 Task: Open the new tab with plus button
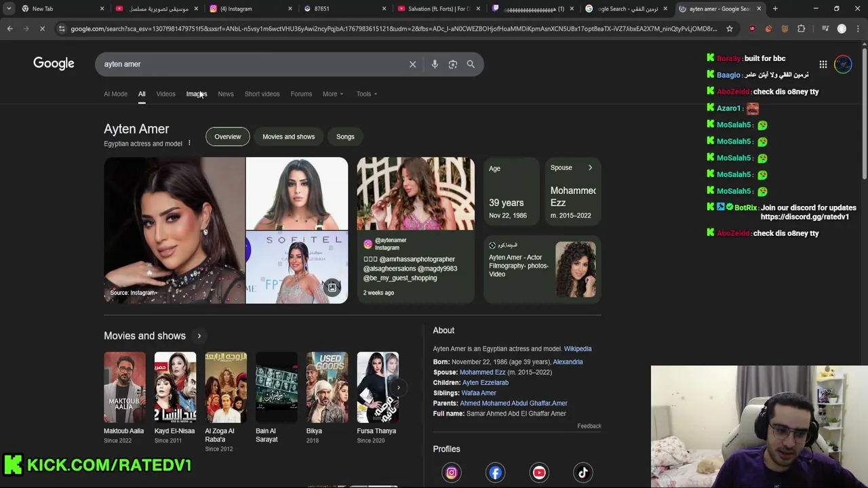(x=775, y=9)
